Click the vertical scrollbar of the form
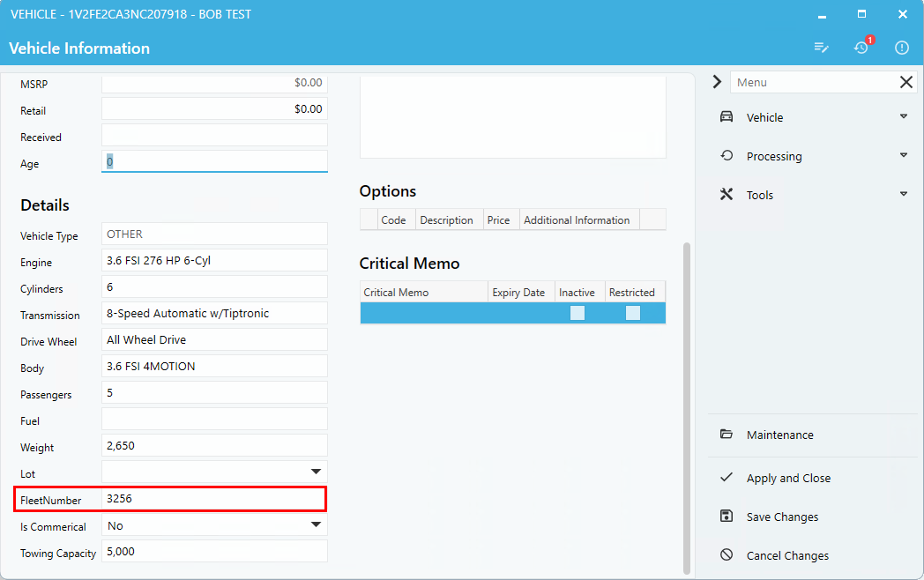Image resolution: width=924 pixels, height=580 pixels. (687, 405)
